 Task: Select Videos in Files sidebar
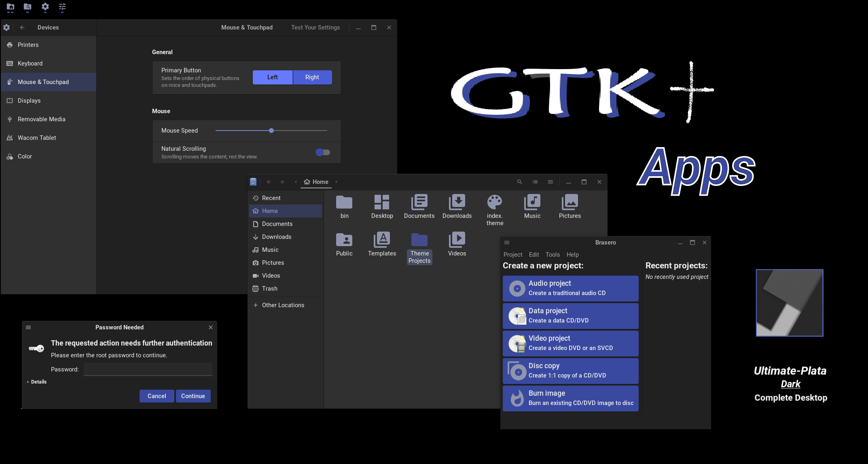coord(286,276)
